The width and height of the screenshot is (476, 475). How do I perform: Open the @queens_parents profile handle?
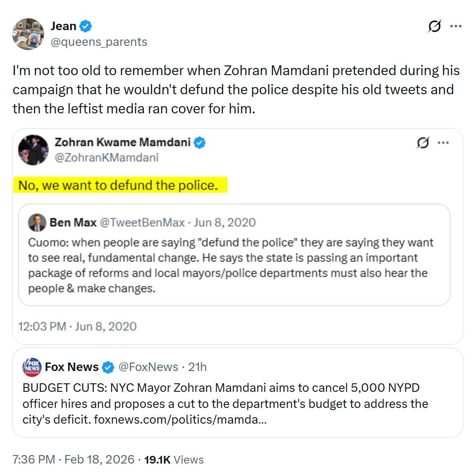(99, 42)
